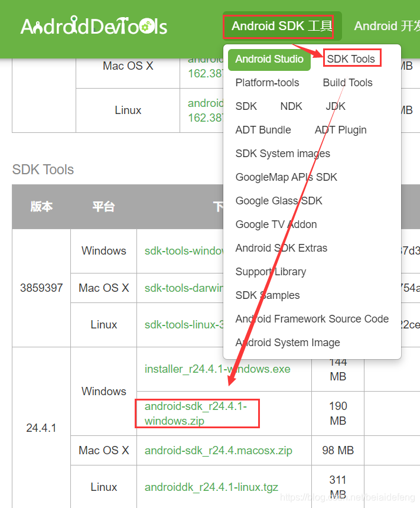The height and width of the screenshot is (508, 420).
Task: Click Mac OS X cell beside sdk-tools-darwin
Action: pos(104,288)
